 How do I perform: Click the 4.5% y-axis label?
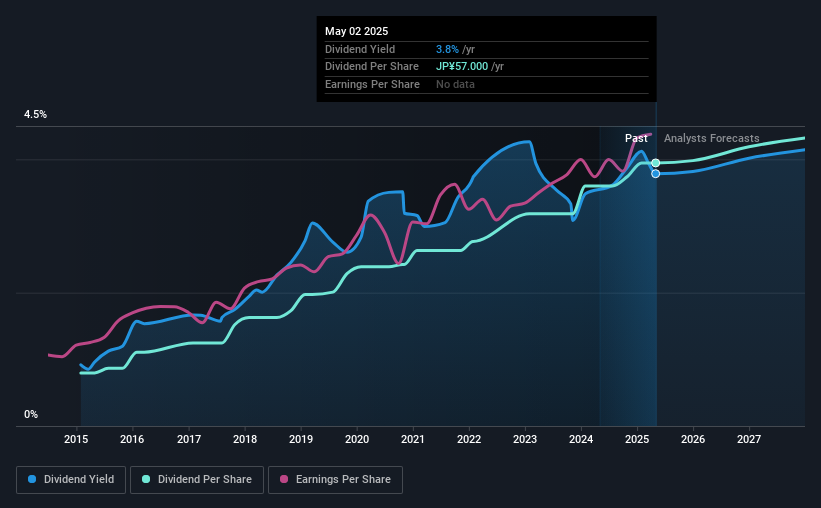pyautogui.click(x=36, y=115)
